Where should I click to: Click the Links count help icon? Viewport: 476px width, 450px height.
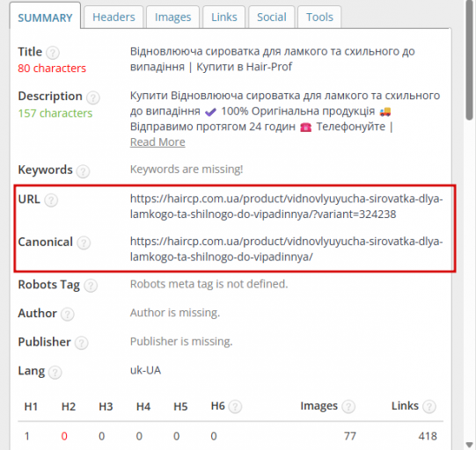click(x=429, y=407)
